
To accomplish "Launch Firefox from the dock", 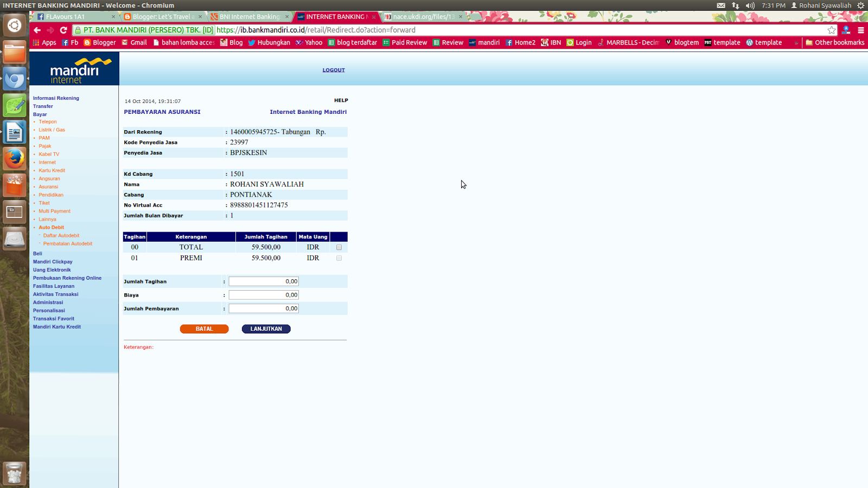I will point(15,159).
